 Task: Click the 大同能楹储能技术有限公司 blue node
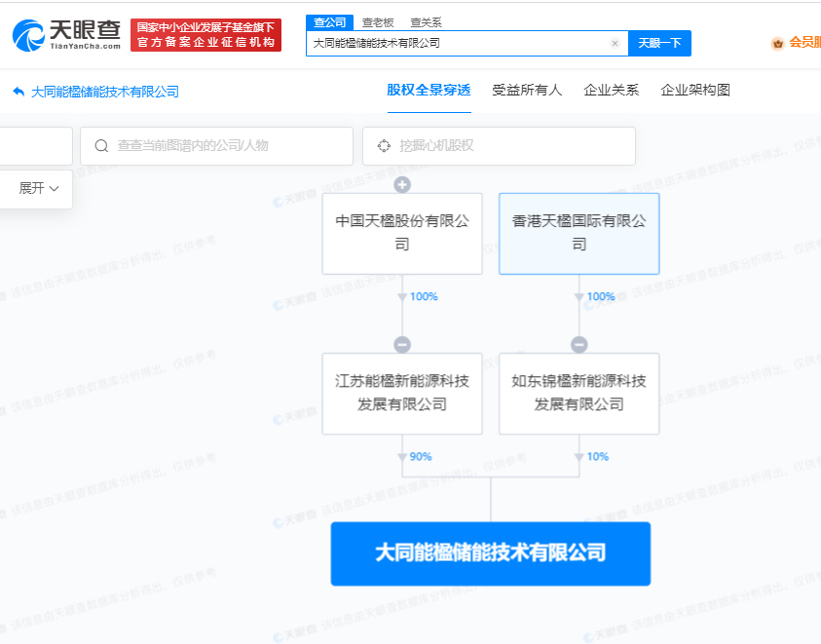[490, 553]
